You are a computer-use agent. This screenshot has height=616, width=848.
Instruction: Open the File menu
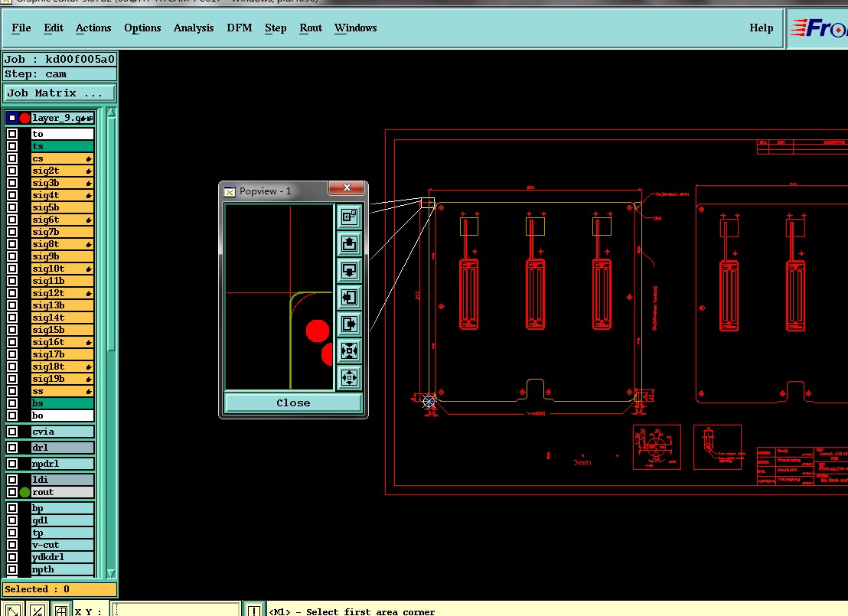pyautogui.click(x=21, y=28)
